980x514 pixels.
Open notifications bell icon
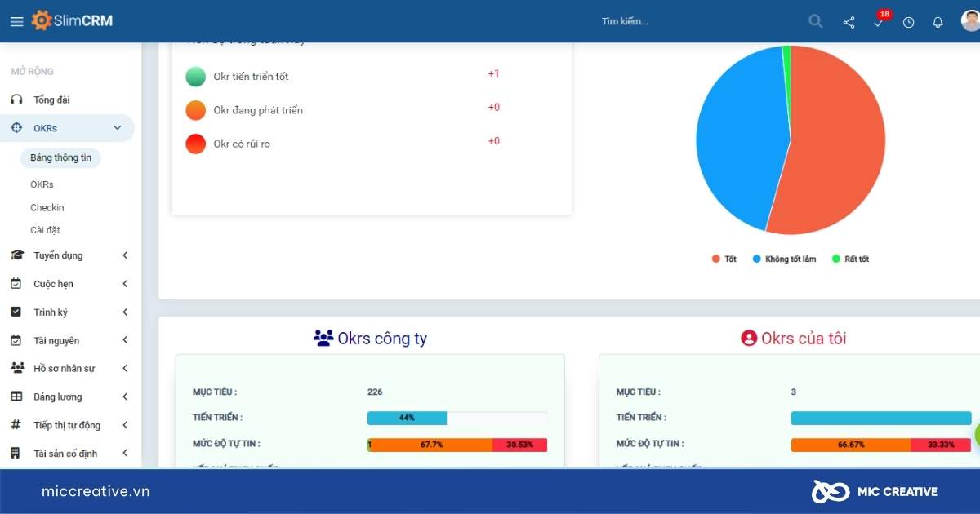[938, 22]
